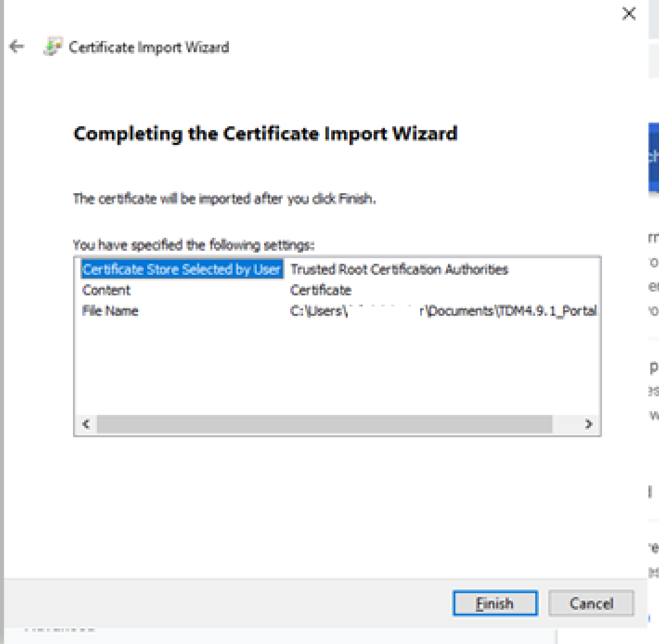The width and height of the screenshot is (659, 644).
Task: Close the Certificate Import Wizard dialog
Action: pyautogui.click(x=629, y=14)
